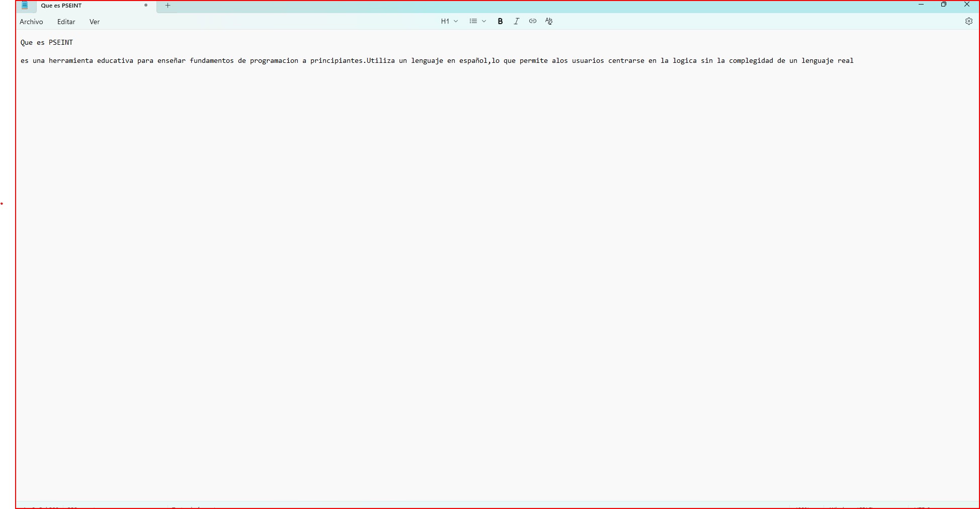The image size is (980, 509).
Task: Toggle bold formatting in the toolbar
Action: pos(500,21)
